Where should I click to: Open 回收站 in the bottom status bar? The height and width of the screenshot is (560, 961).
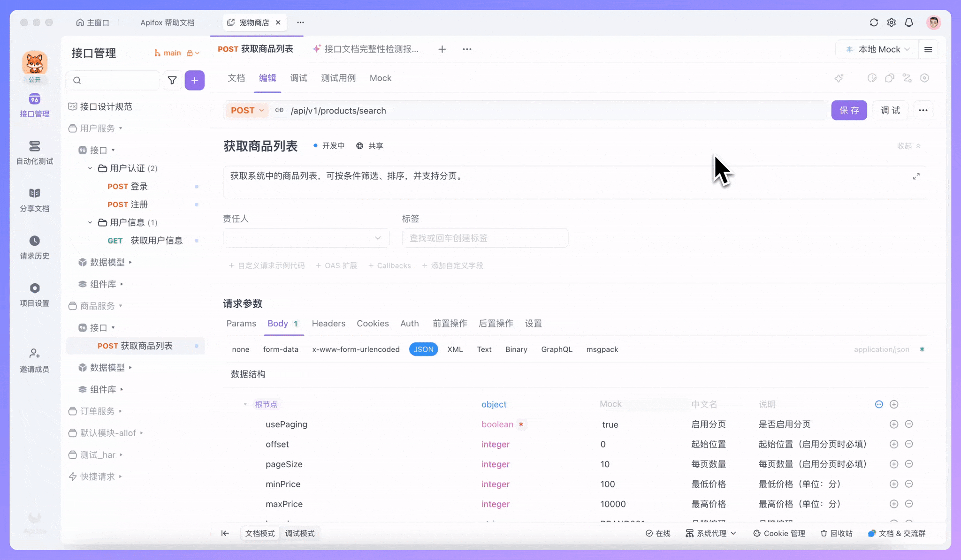tap(836, 533)
